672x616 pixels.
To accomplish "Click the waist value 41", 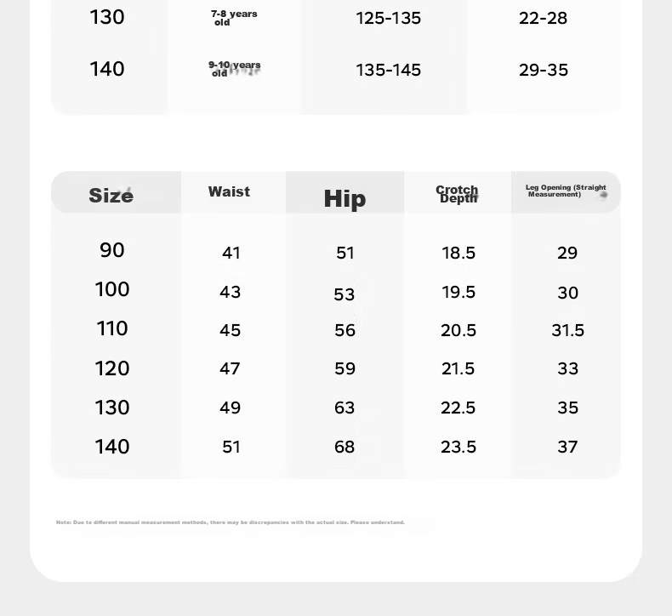I will pyautogui.click(x=231, y=253).
